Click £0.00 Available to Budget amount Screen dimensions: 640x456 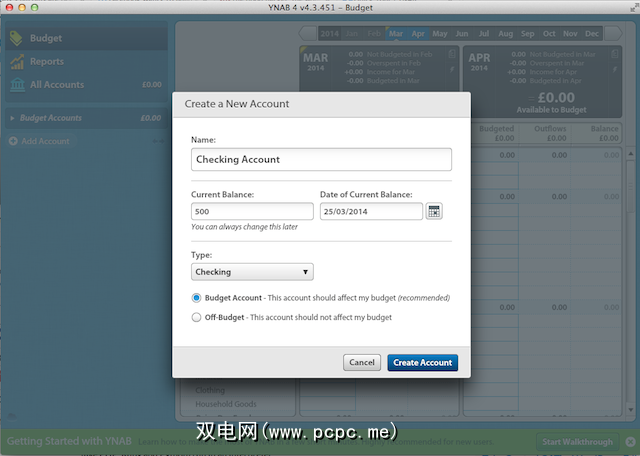point(556,98)
